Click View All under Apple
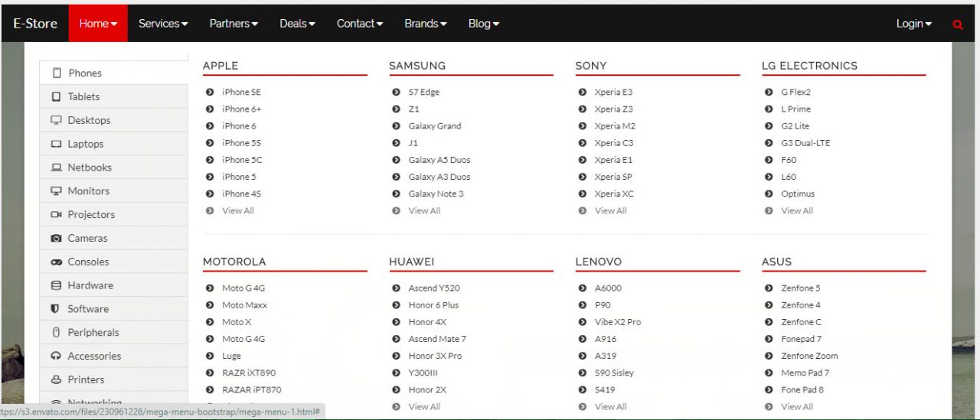This screenshot has height=420, width=980. (238, 210)
